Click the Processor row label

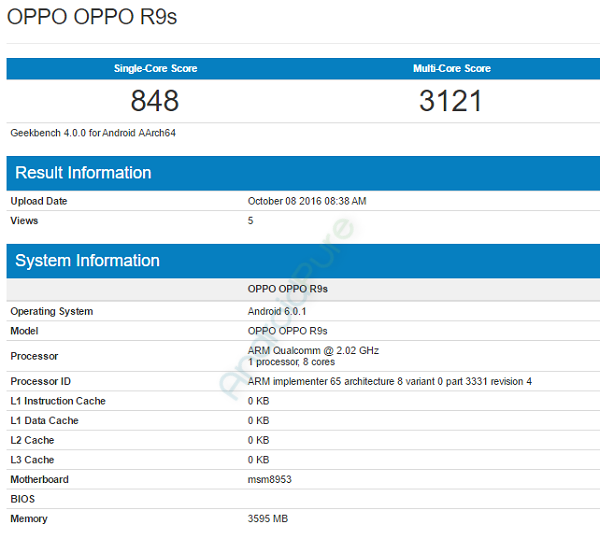pos(34,356)
